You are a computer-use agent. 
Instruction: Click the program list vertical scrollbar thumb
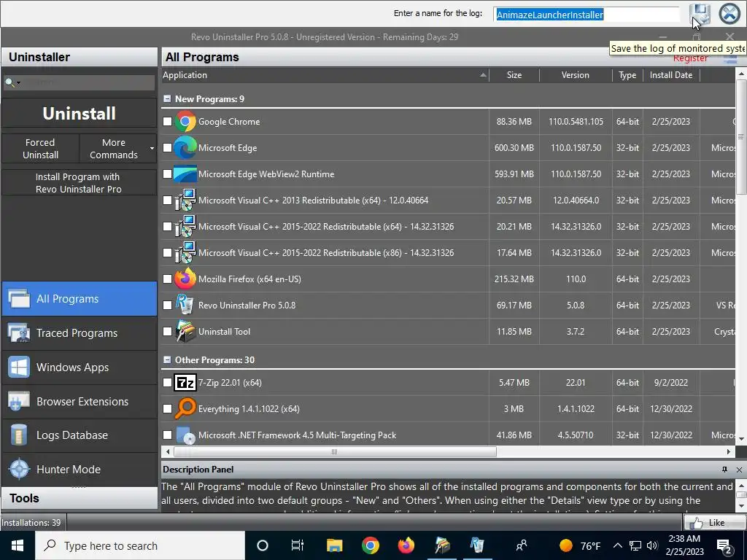pyautogui.click(x=741, y=137)
